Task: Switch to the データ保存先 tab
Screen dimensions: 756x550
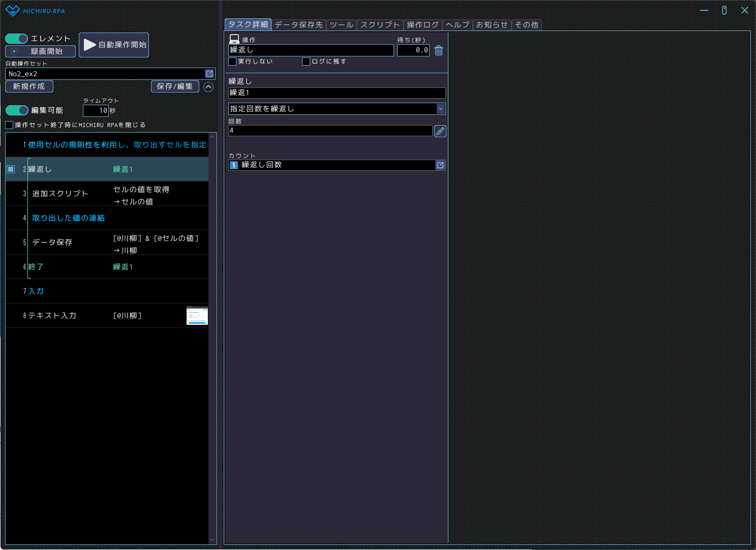Action: tap(298, 24)
